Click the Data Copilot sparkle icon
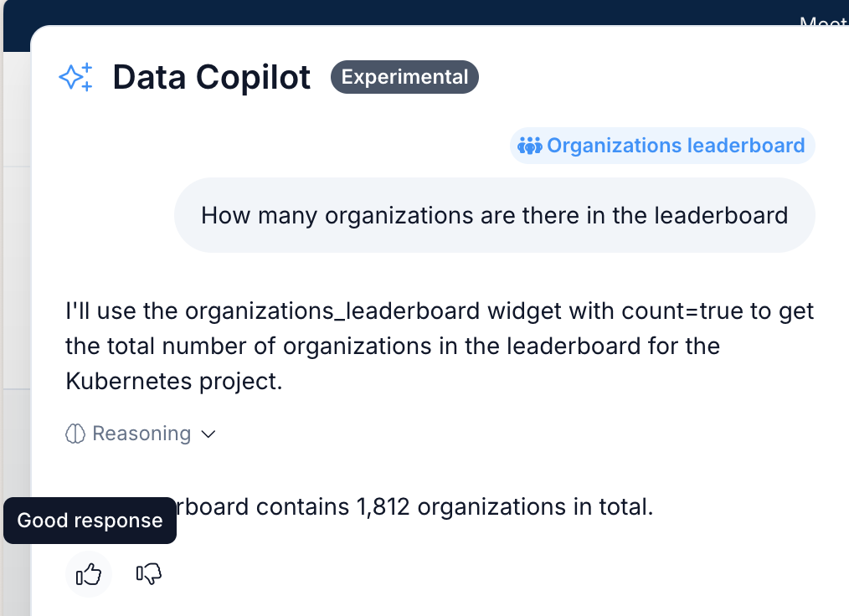 point(75,78)
